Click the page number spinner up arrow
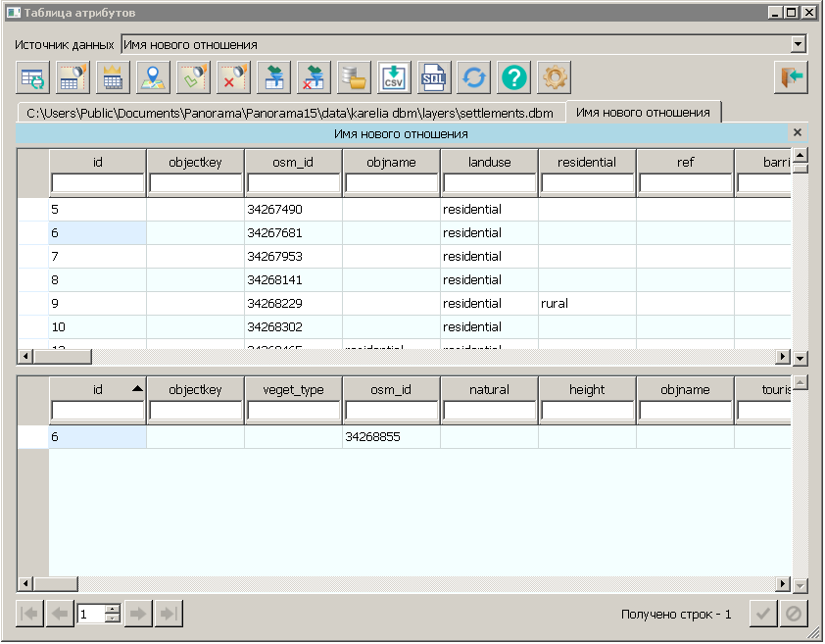This screenshot has width=825, height=644. coord(112,609)
